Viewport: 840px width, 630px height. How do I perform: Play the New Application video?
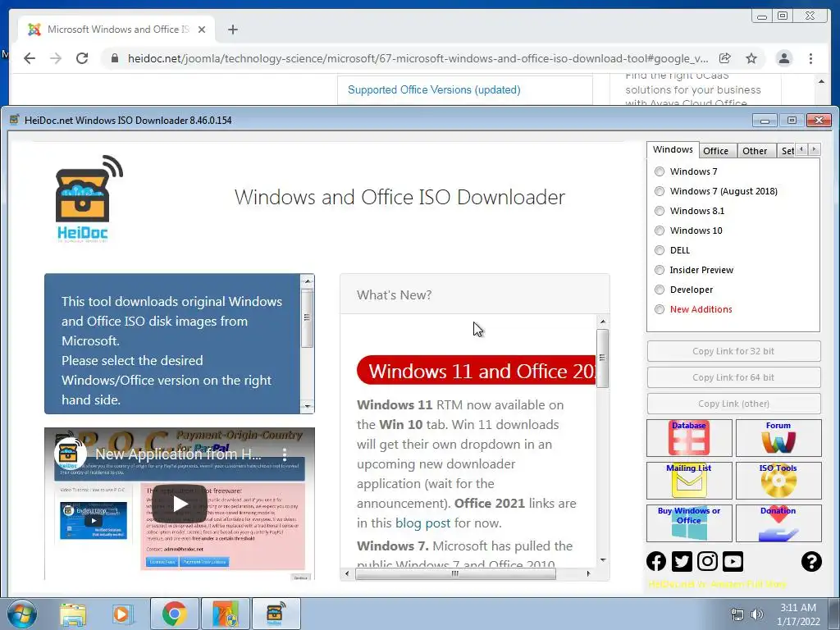click(180, 504)
